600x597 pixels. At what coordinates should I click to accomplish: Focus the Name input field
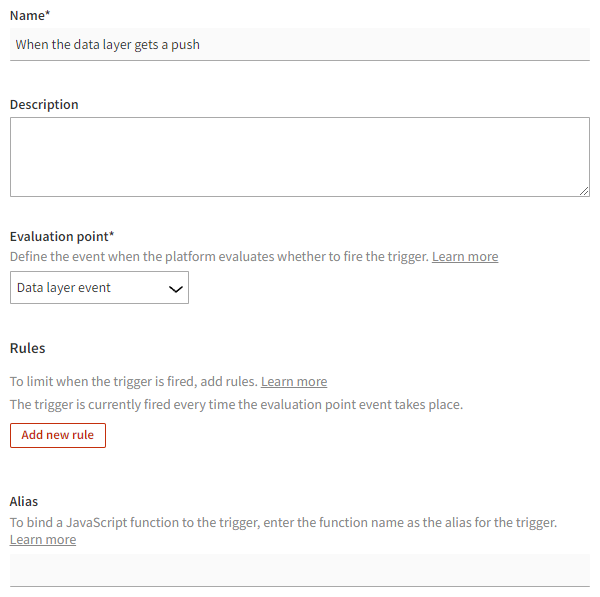(300, 44)
